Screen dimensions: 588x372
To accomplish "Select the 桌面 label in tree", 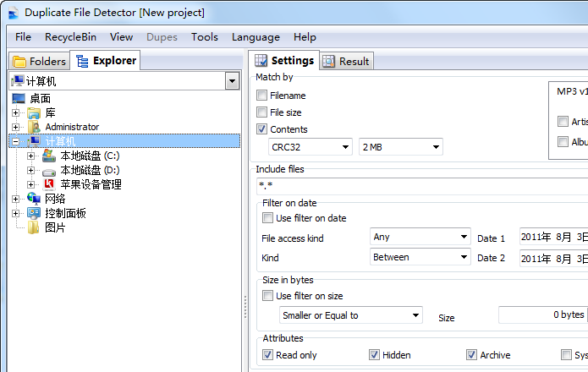I will coord(40,99).
